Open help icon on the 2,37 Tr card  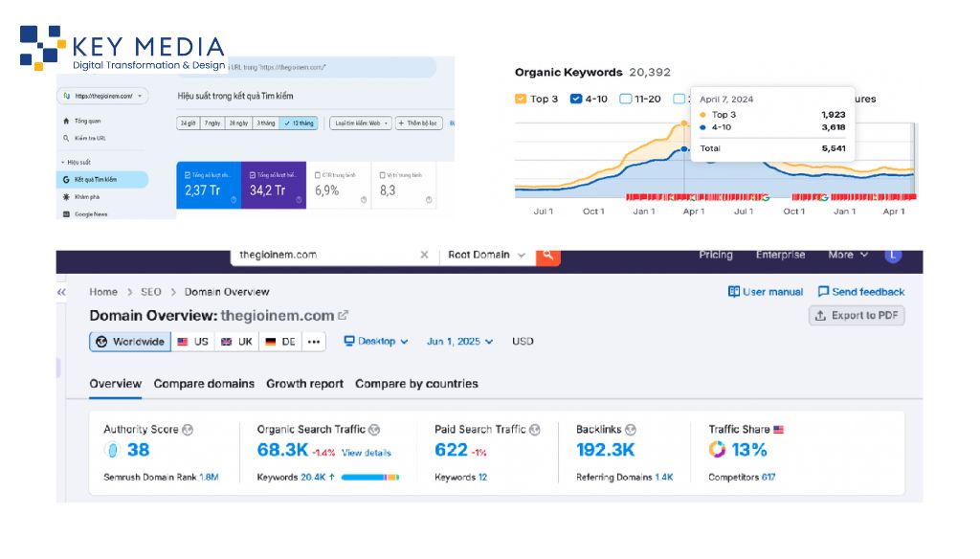point(234,200)
